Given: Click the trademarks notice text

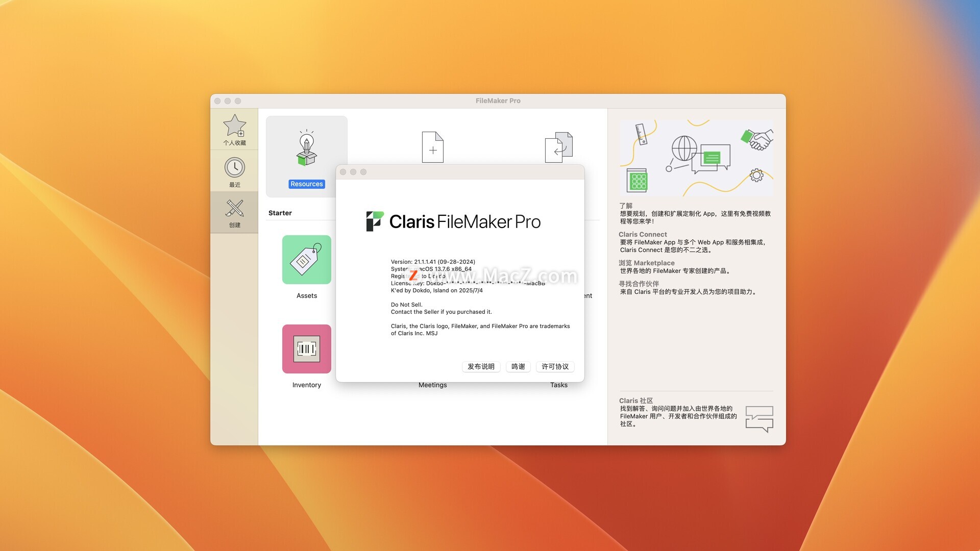Looking at the screenshot, I should 480,330.
